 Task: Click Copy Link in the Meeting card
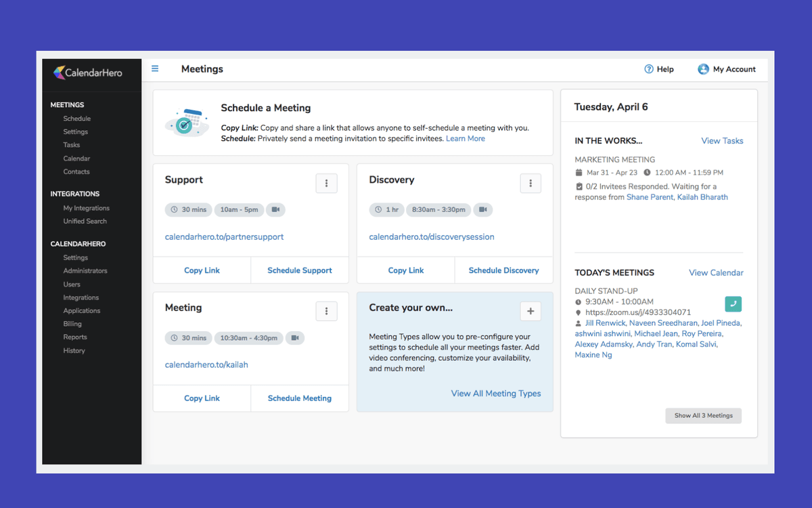coord(202,398)
